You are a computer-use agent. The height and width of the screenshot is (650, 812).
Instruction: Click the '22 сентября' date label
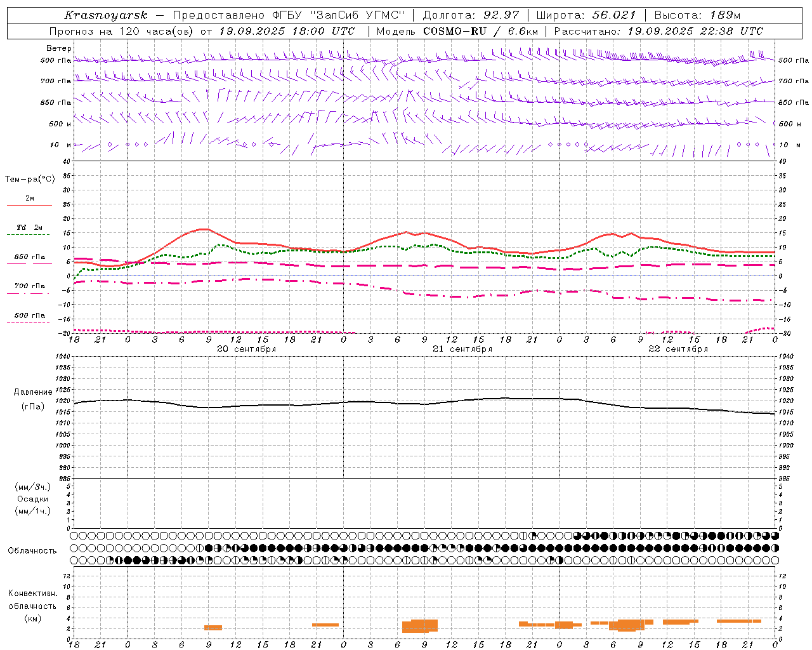point(678,349)
